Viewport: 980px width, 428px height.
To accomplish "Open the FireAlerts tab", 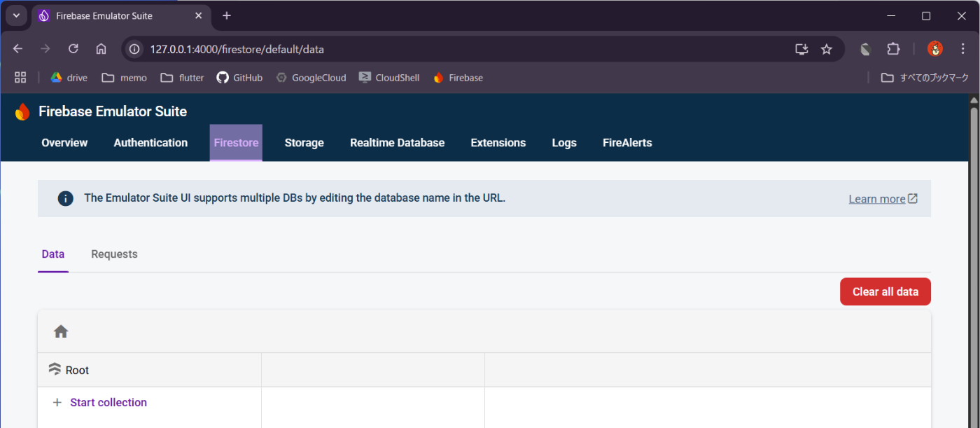I will (627, 143).
